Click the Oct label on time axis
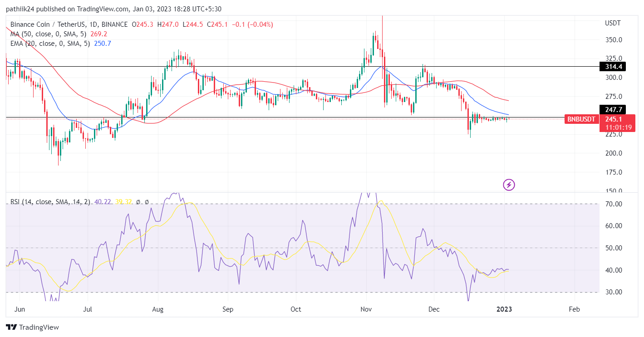This screenshot has height=337, width=644. point(296,309)
